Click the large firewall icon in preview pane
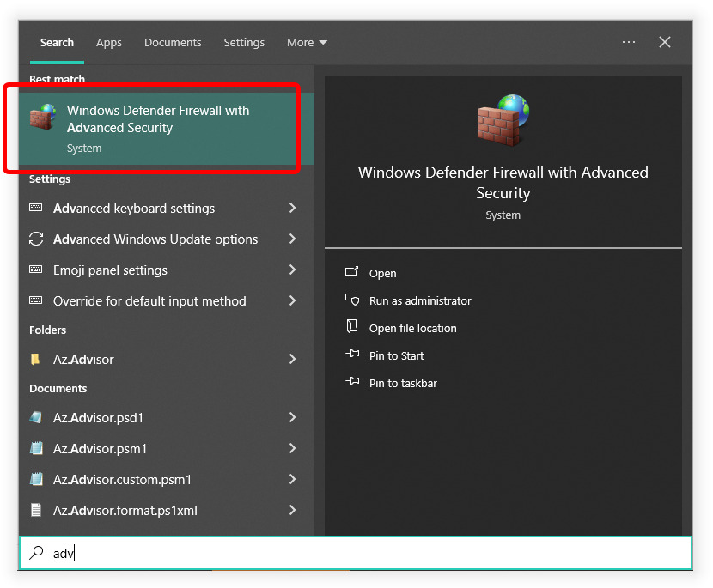 (503, 120)
